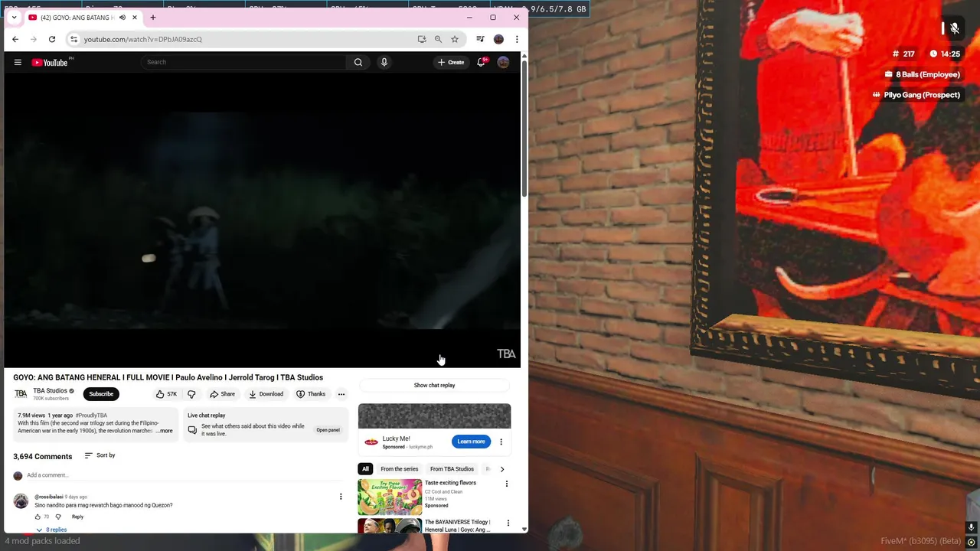This screenshot has width=980, height=551.
Task: Toggle the game microphone mute icon
Action: tap(954, 28)
